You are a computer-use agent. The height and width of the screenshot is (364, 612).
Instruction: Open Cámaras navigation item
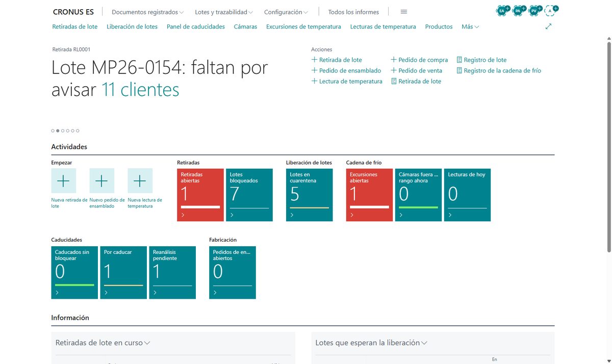coord(245,27)
